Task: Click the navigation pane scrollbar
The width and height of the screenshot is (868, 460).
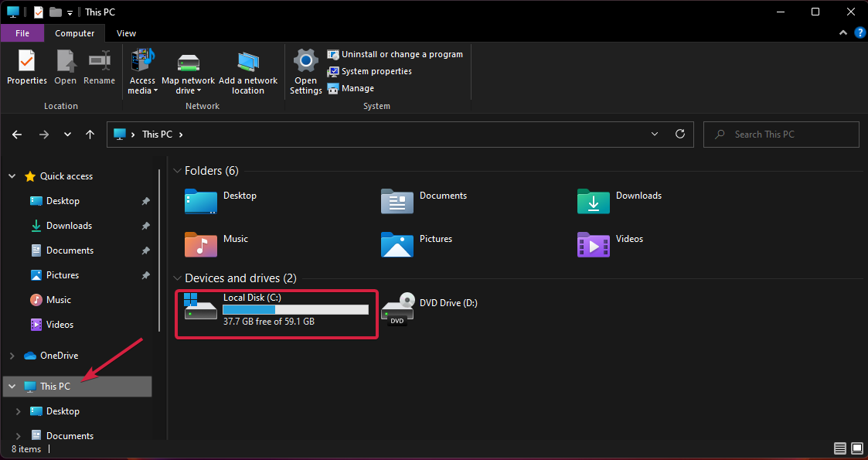Action: 160,250
